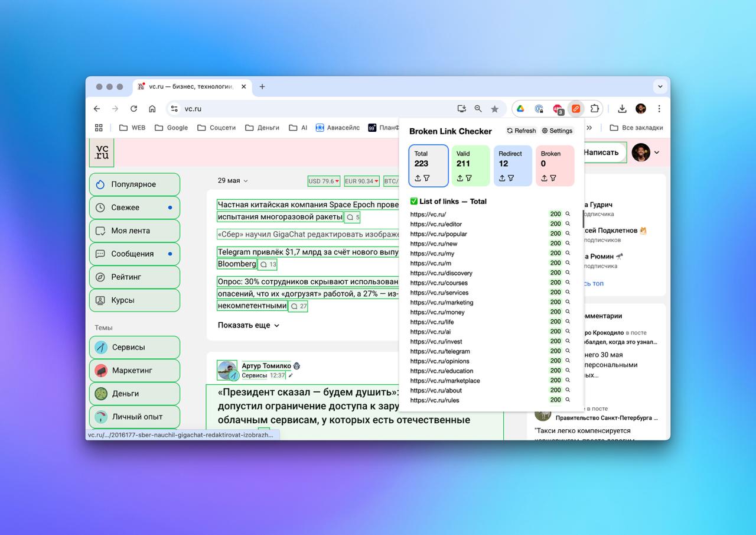Select Маркетинг topic in sidebar
The image size is (756, 535).
135,370
